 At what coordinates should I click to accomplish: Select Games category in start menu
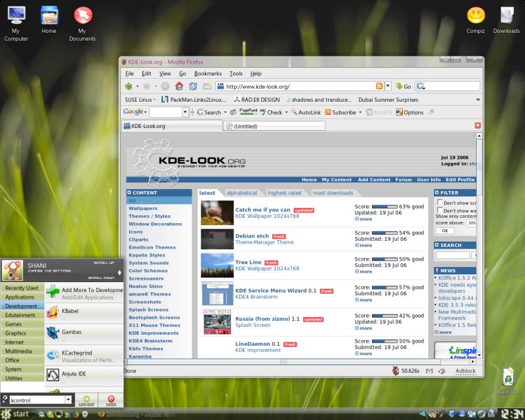(x=22, y=324)
